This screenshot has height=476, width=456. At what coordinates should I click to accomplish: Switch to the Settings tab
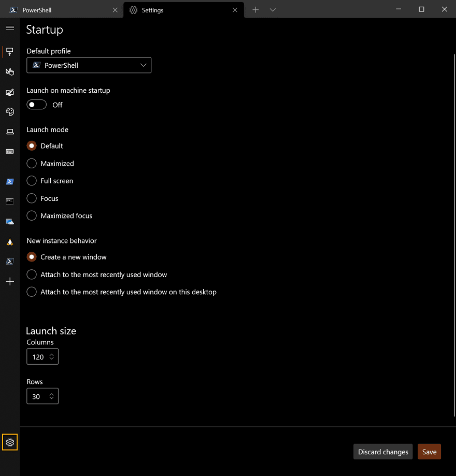point(183,10)
